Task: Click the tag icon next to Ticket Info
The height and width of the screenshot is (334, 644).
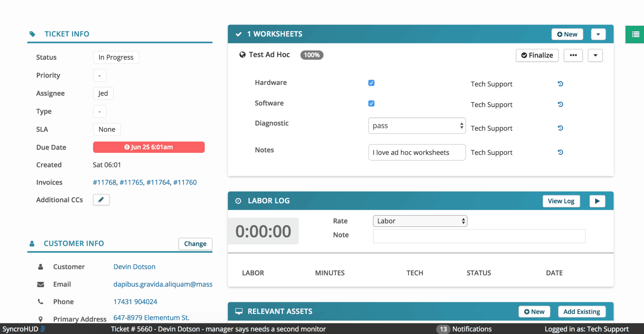Action: pos(33,34)
